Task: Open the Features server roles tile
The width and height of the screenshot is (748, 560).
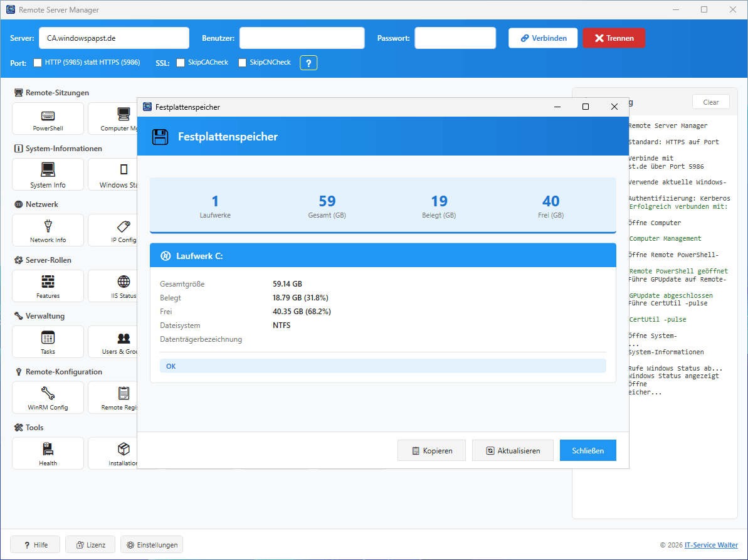Action: [x=48, y=286]
